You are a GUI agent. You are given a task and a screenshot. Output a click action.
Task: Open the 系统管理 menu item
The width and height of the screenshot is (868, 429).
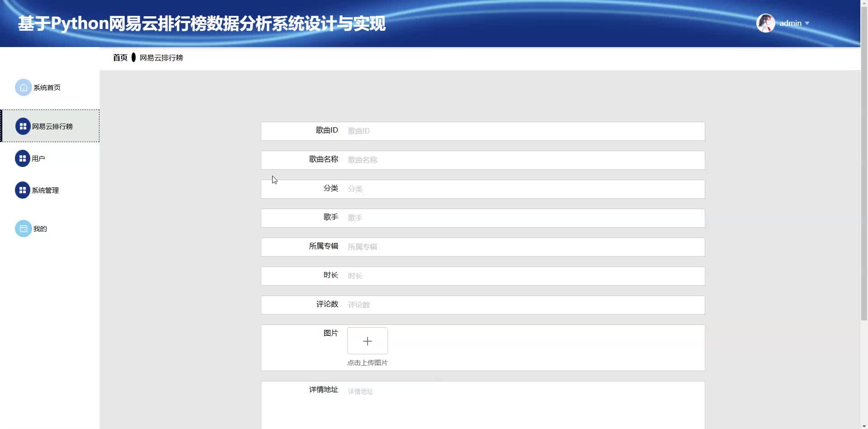(x=45, y=190)
